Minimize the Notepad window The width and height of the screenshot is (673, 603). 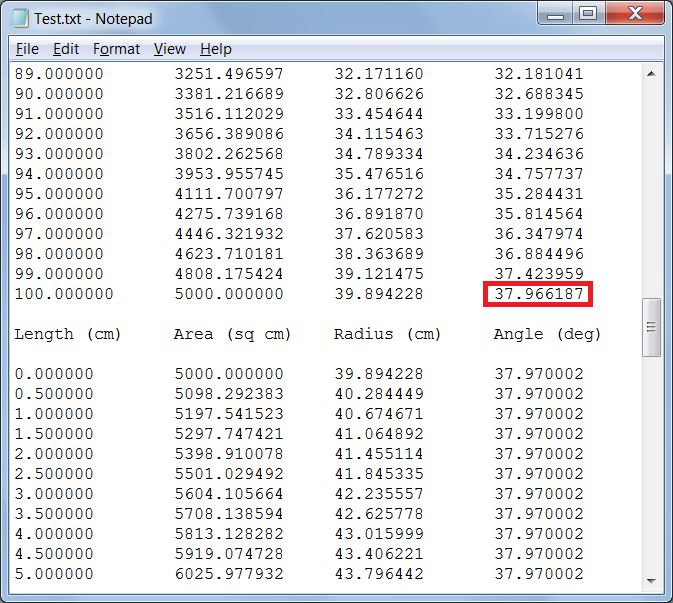click(555, 15)
